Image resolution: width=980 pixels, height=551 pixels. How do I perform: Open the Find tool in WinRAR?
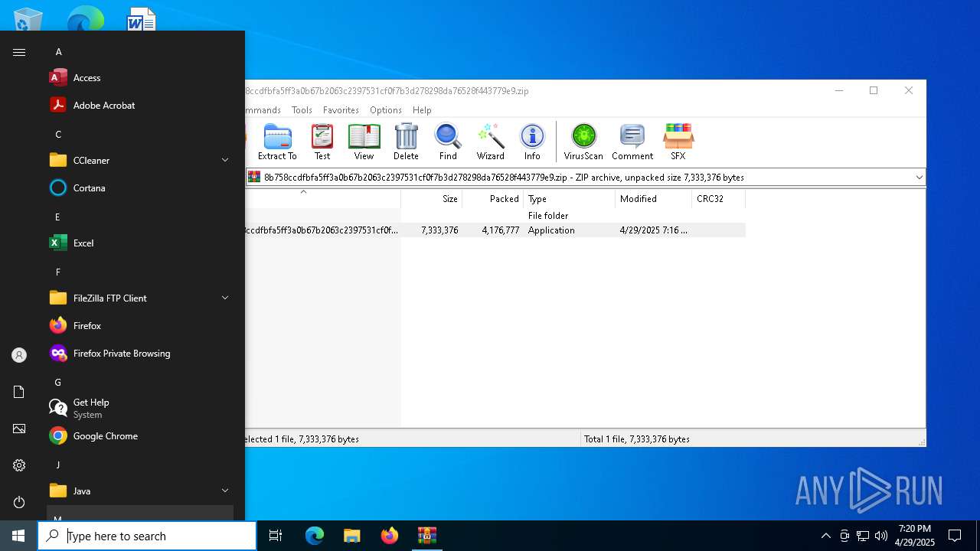[448, 142]
